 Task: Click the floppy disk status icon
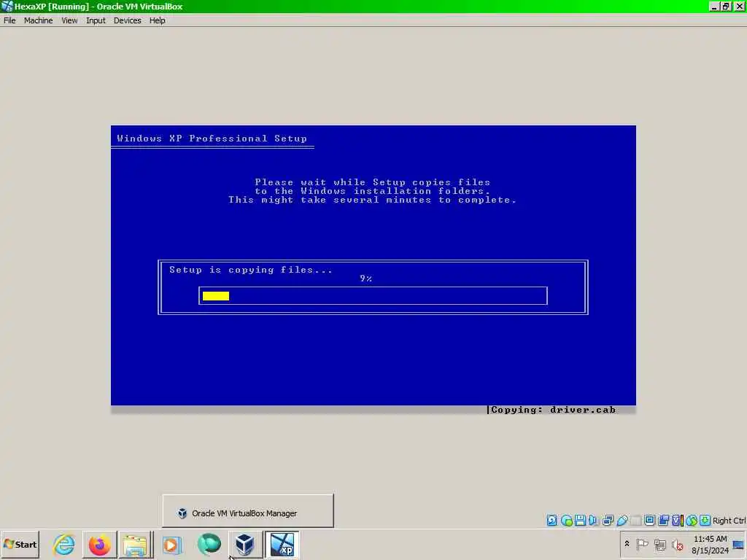(580, 521)
